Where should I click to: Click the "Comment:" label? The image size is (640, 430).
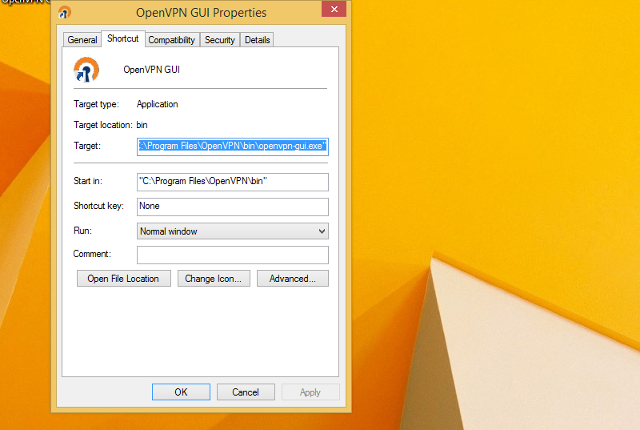coord(92,254)
